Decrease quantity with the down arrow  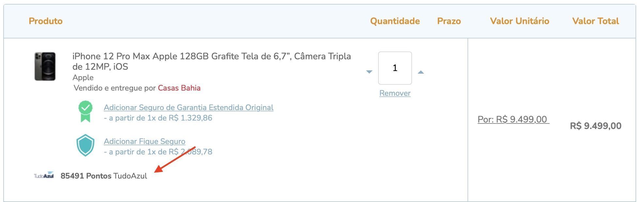[369, 72]
